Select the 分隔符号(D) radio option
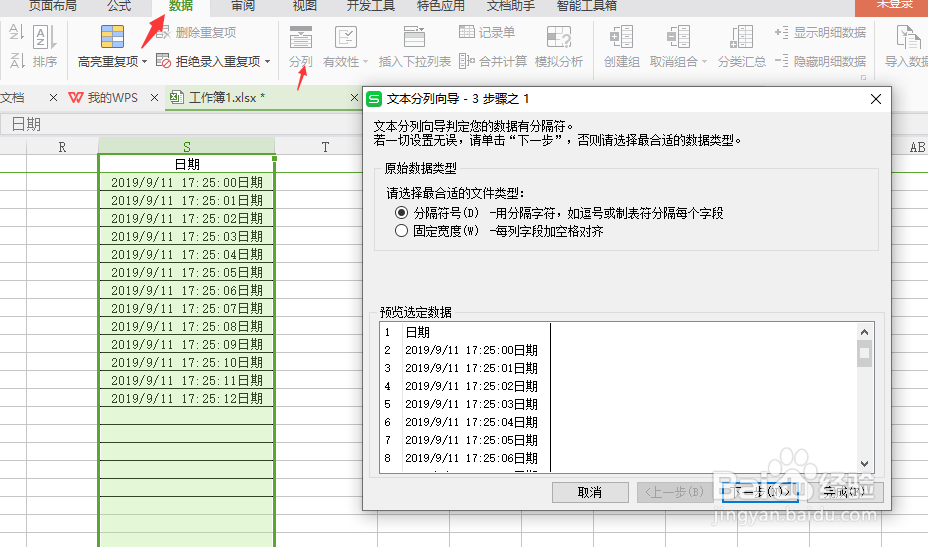Viewport: 928px width, 547px height. point(401,213)
